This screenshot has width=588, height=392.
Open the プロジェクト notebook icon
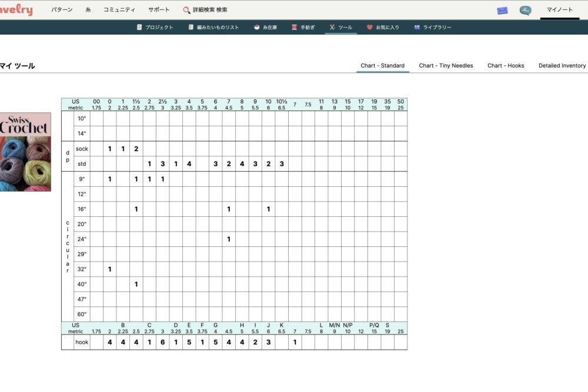(139, 27)
